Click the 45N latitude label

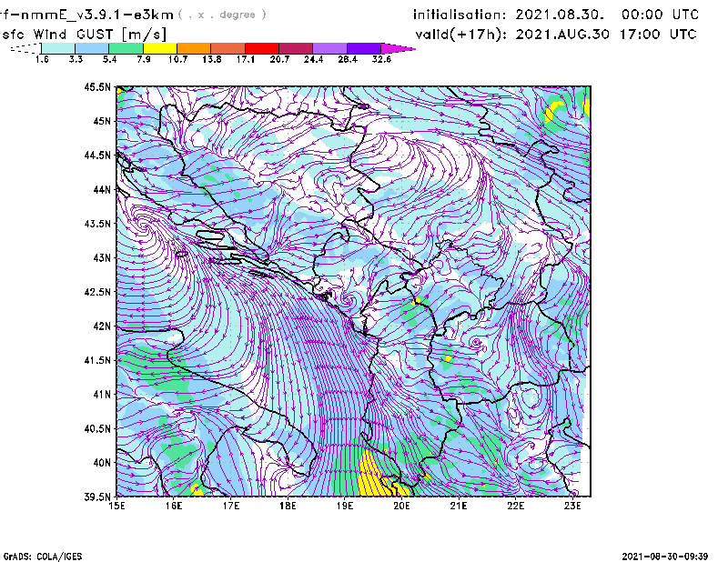102,121
